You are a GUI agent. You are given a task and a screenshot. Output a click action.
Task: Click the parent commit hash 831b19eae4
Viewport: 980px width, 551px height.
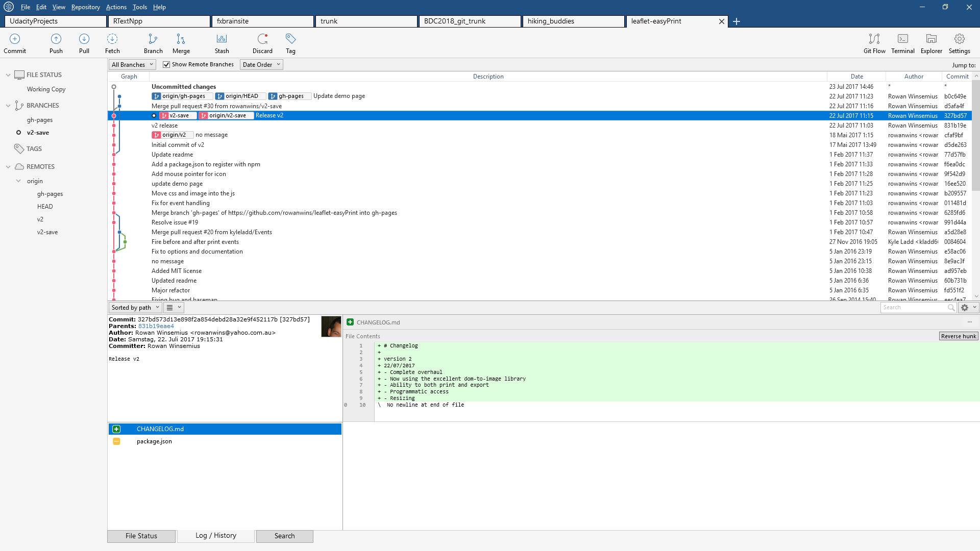155,325
